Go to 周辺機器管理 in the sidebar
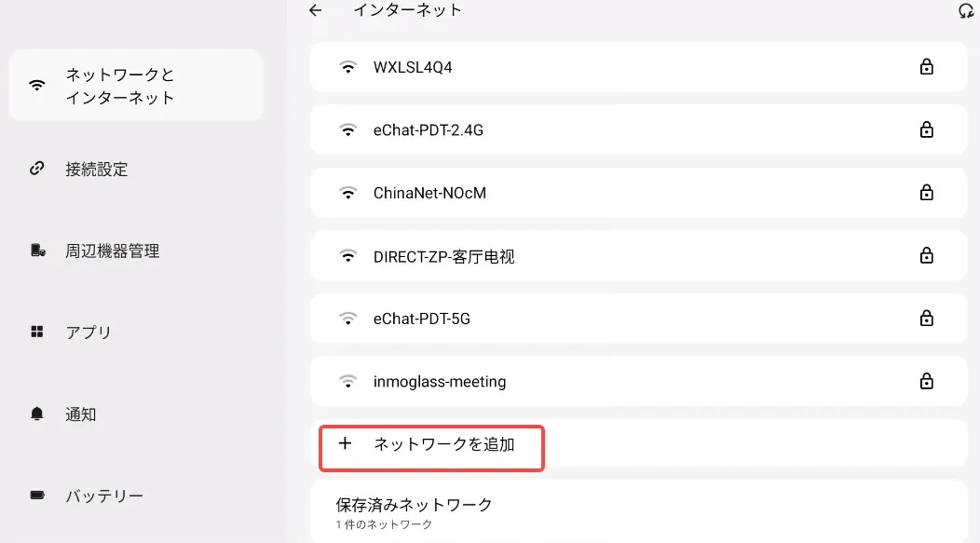Viewport: 980px width, 543px height. (112, 251)
